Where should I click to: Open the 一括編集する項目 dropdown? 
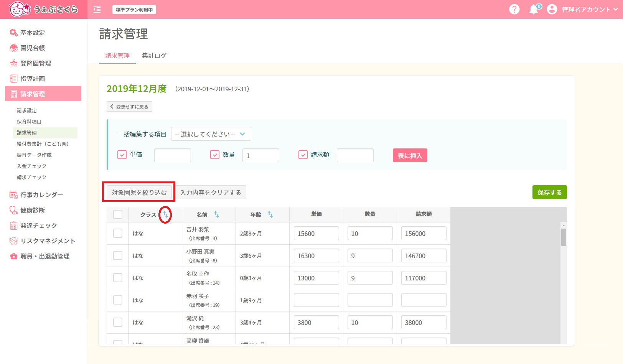[x=211, y=134]
